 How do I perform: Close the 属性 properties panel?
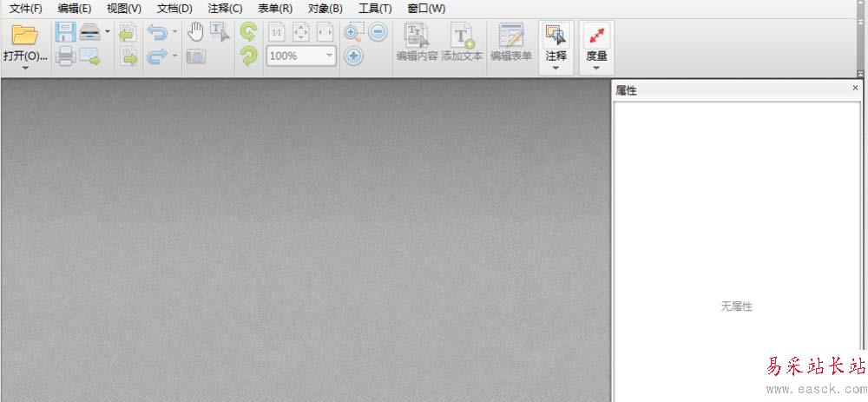click(x=855, y=88)
